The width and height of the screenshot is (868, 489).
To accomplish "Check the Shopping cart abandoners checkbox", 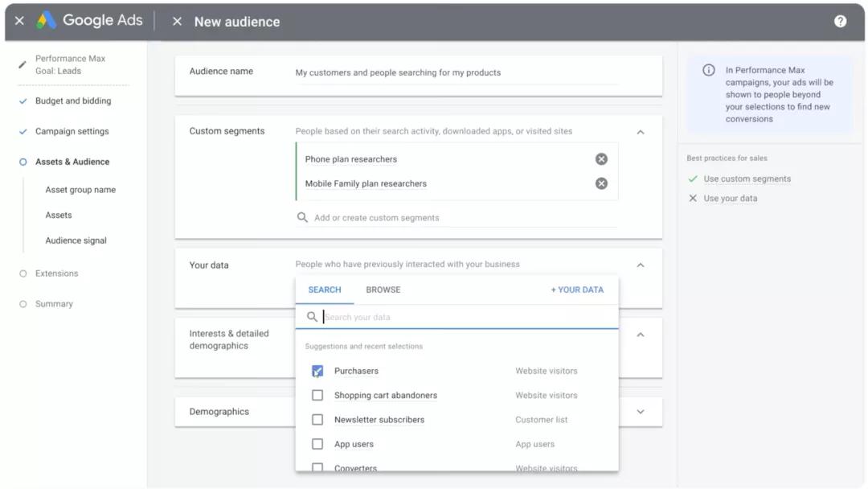I will pyautogui.click(x=317, y=396).
